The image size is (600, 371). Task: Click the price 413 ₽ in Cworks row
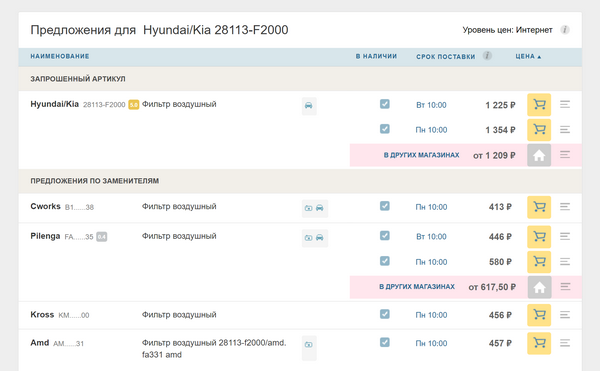point(500,207)
